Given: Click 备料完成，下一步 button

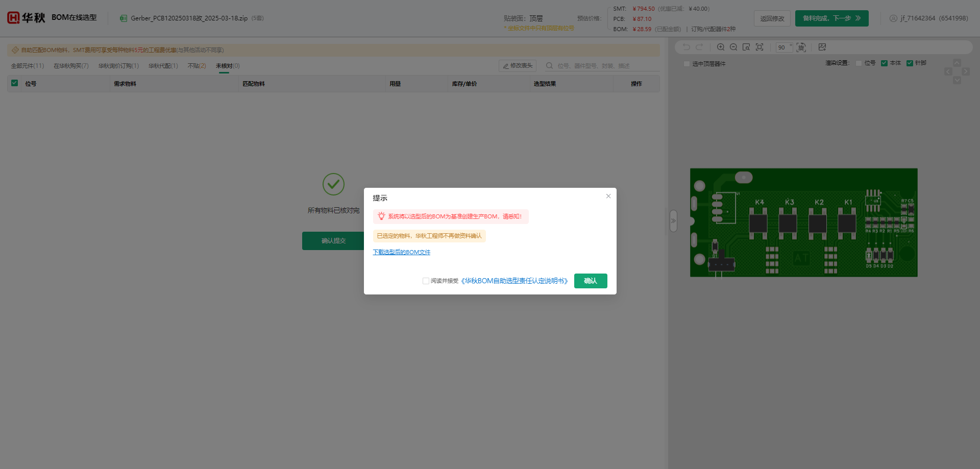Looking at the screenshot, I should 832,18.
